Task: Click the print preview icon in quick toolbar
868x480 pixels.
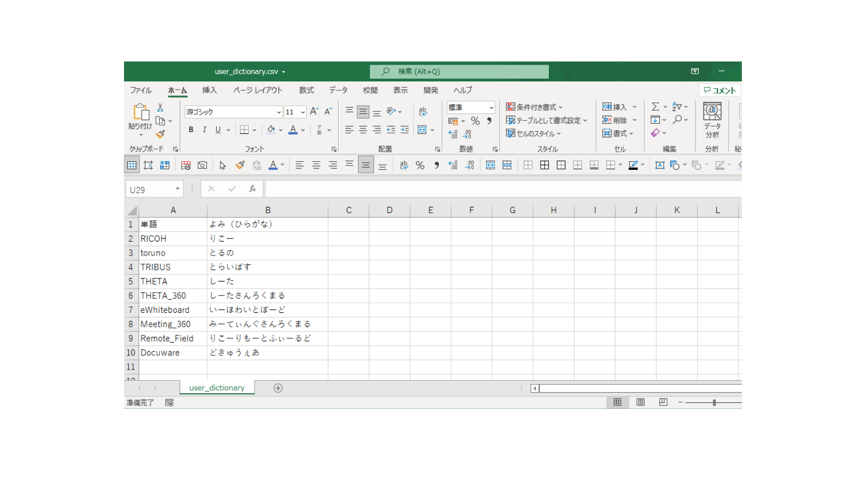Action: 185,165
